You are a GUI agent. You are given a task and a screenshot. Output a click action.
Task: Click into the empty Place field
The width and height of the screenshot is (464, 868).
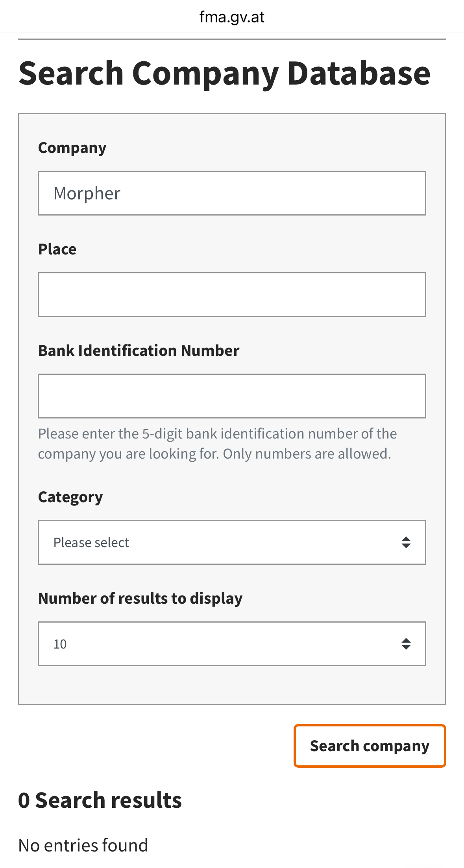pos(232,295)
